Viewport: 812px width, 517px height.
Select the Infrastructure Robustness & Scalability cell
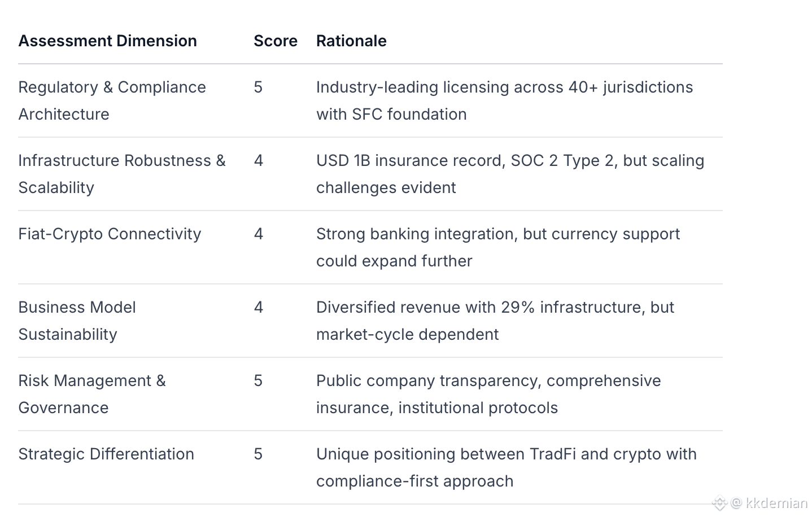tap(121, 174)
